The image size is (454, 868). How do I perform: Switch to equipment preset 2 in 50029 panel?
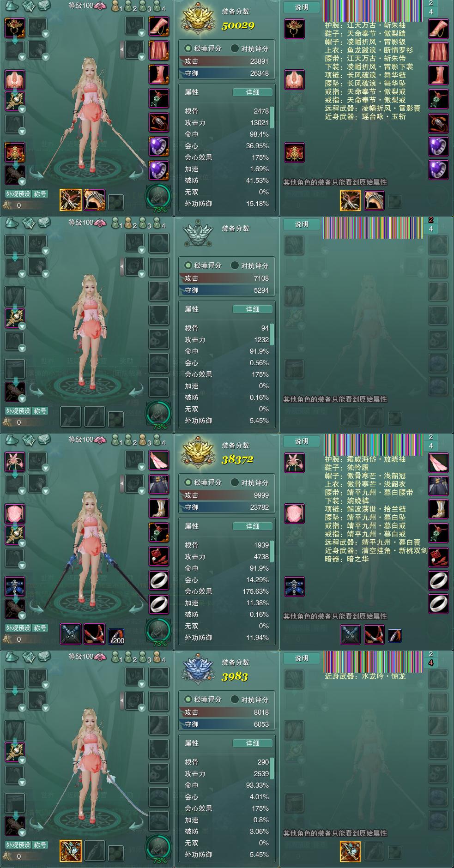click(131, 7)
